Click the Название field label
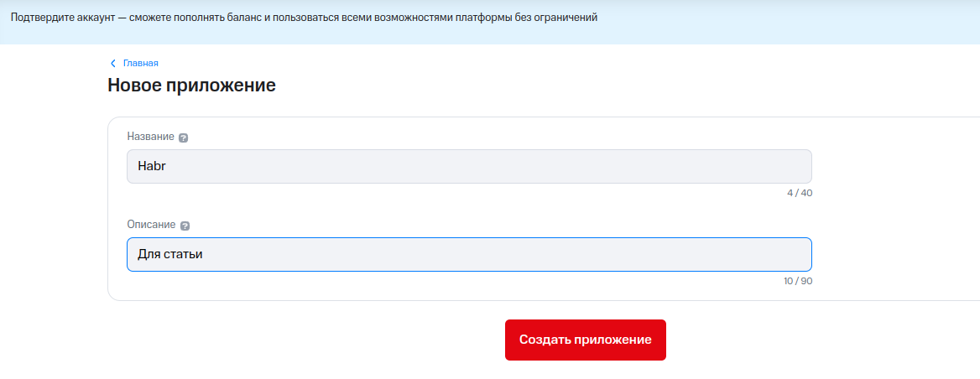Viewport: 980px width, 379px height. [150, 137]
